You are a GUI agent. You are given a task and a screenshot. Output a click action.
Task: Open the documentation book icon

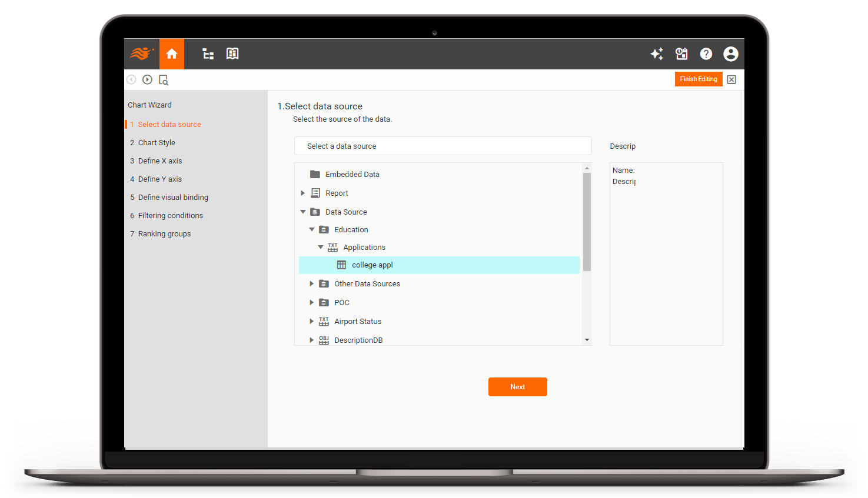(x=232, y=54)
